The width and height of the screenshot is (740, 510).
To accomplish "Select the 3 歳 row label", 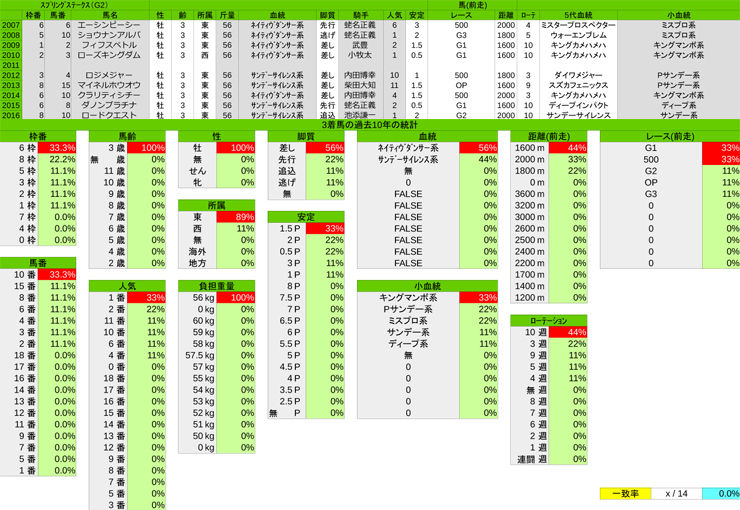I will point(108,148).
